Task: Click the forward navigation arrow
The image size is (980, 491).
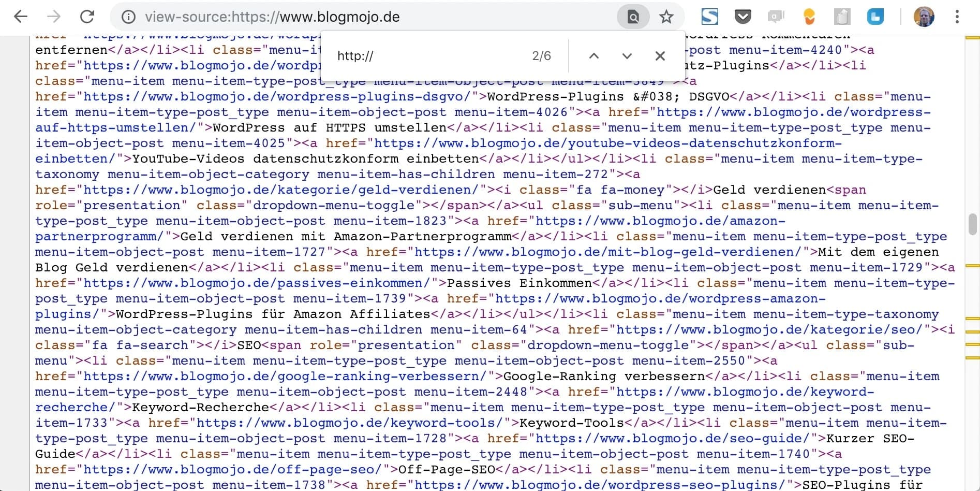Action: (53, 16)
